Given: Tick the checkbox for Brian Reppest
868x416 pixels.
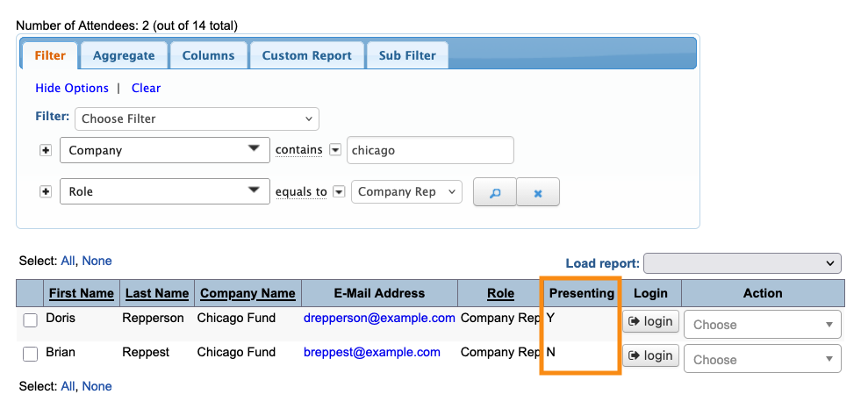Looking at the screenshot, I should click(31, 354).
